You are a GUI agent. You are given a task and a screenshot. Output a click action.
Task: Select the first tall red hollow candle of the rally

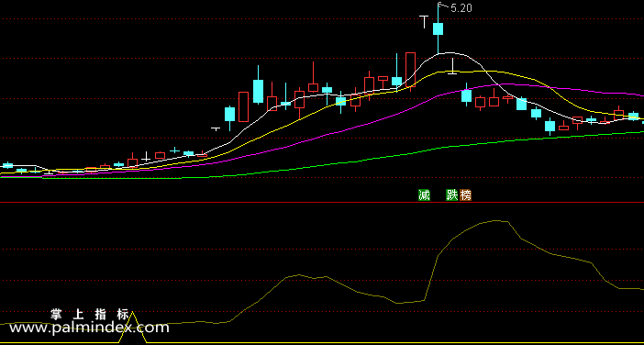pyautogui.click(x=243, y=106)
